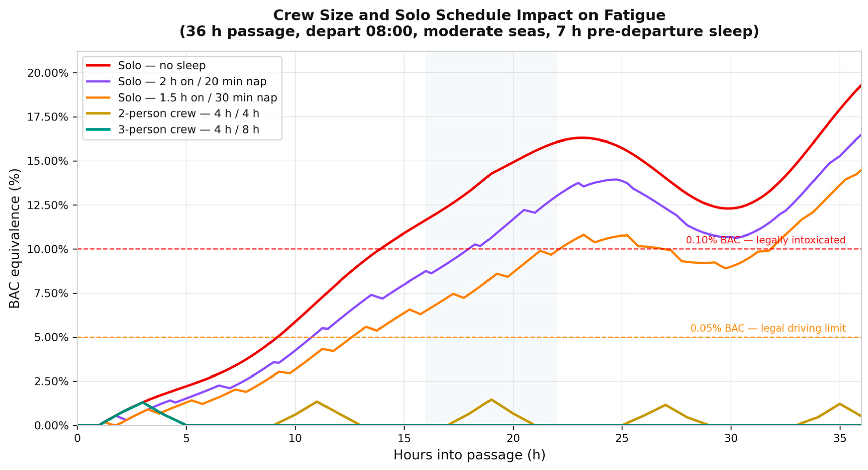Image resolution: width=868 pixels, height=470 pixels.
Task: Click the teal '3-person crew' legend line
Action: pos(98,129)
